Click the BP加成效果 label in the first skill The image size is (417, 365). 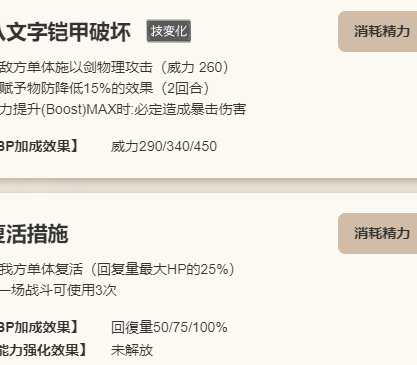pyautogui.click(x=39, y=146)
